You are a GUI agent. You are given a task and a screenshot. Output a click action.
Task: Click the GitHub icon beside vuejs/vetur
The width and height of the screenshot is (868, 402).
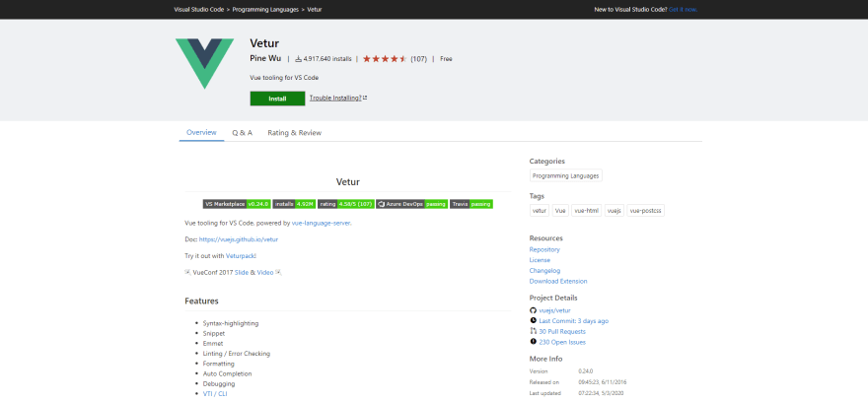click(533, 310)
